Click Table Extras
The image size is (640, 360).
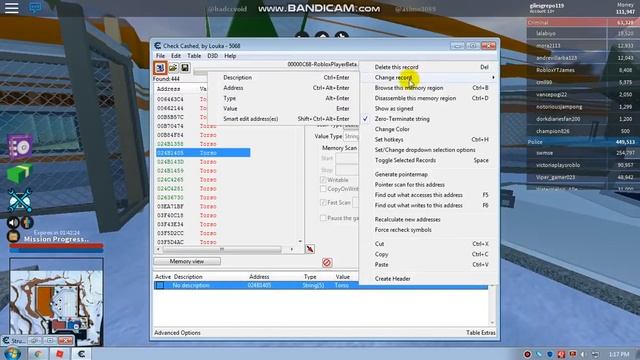(x=481, y=333)
